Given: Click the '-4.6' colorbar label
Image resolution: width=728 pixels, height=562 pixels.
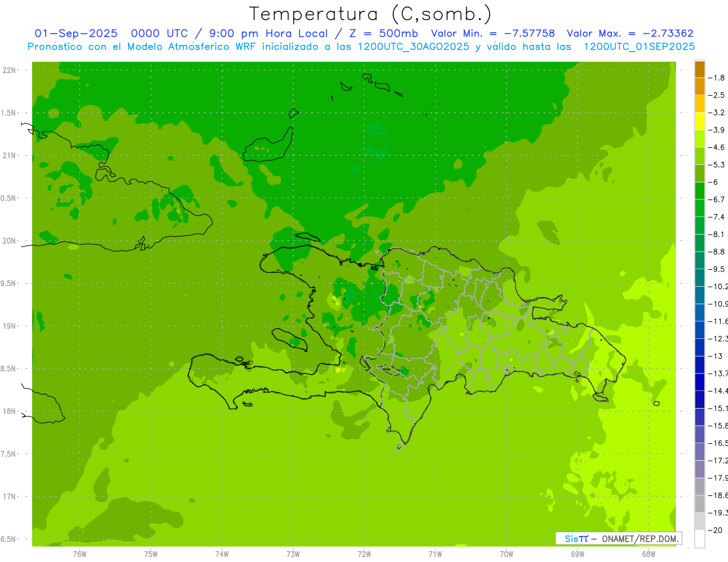Looking at the screenshot, I should pyautogui.click(x=717, y=147).
